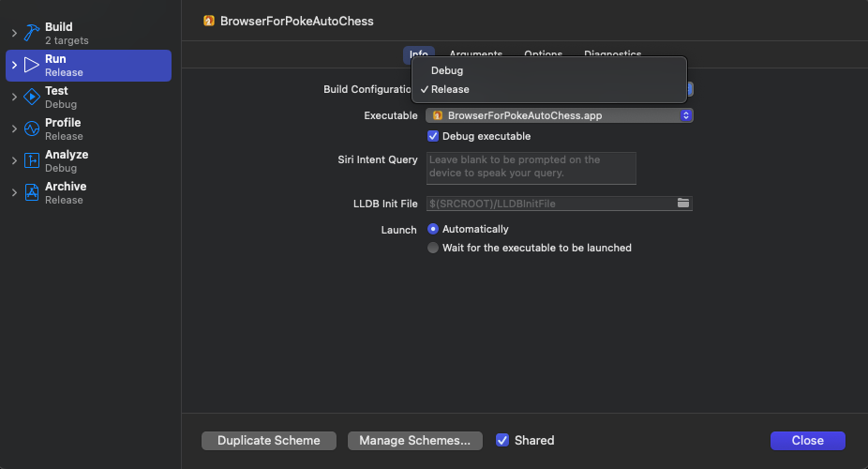This screenshot has width=868, height=469.
Task: Click the Profile instrument icon
Action: pyautogui.click(x=31, y=129)
